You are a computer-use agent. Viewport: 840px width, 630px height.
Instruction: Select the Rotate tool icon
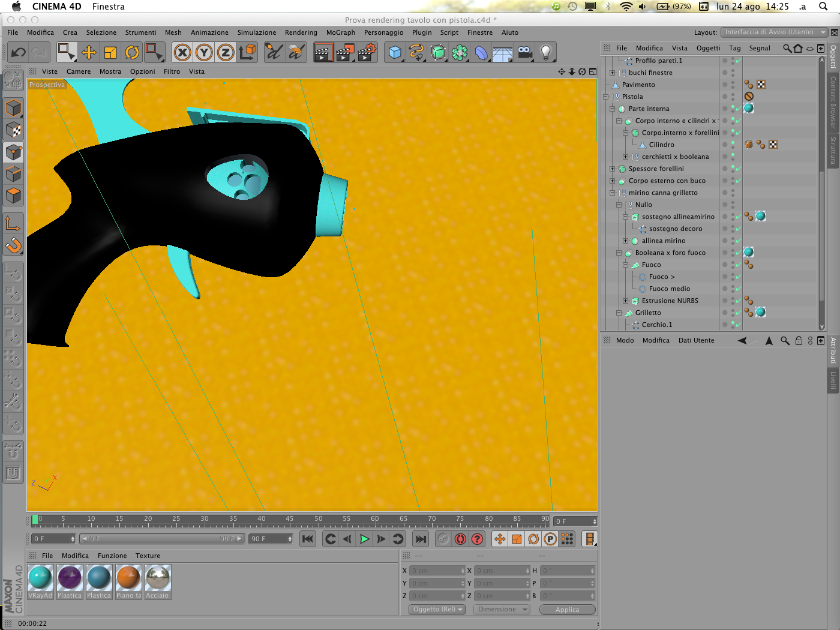tap(132, 53)
